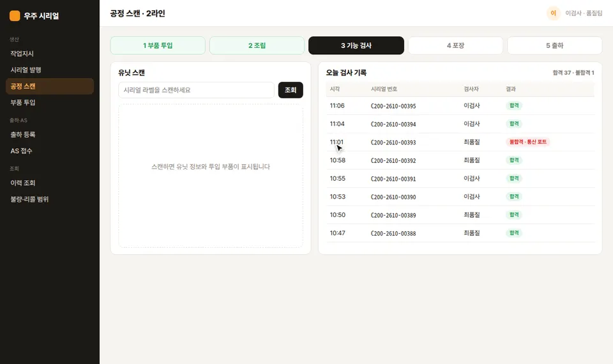Open 작업지시 in the sidebar
Screen dimensions: 613x364
tap(50, 54)
